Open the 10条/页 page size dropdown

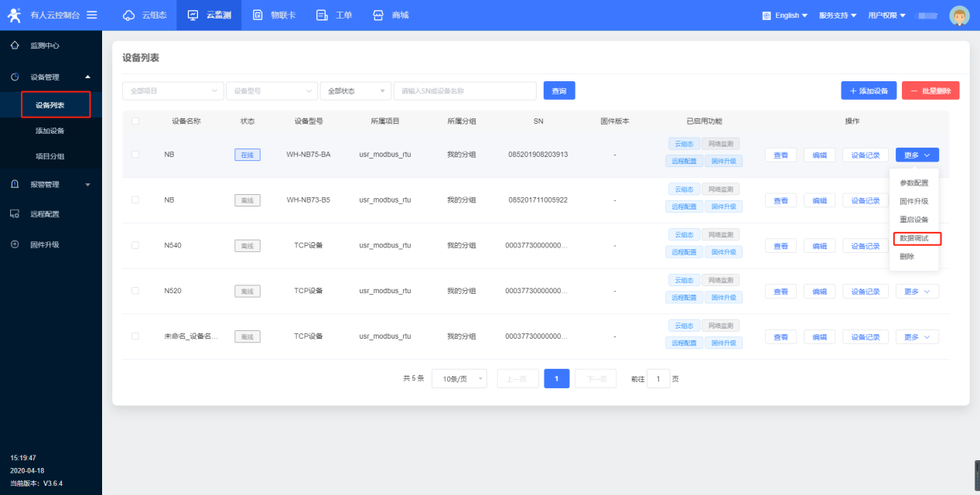[x=459, y=379]
